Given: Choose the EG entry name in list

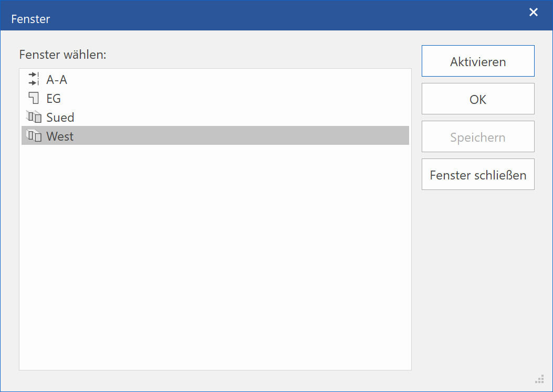Looking at the screenshot, I should 54,99.
